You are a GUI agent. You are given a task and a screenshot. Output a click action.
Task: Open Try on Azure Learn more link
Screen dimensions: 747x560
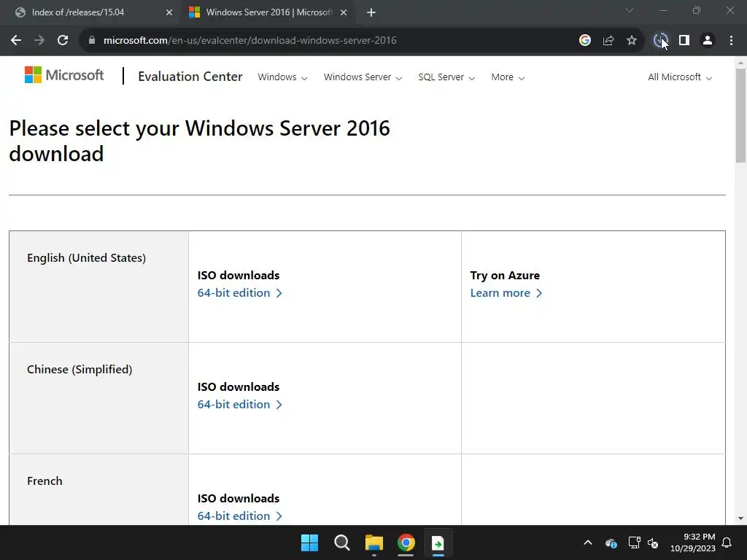[x=506, y=293]
